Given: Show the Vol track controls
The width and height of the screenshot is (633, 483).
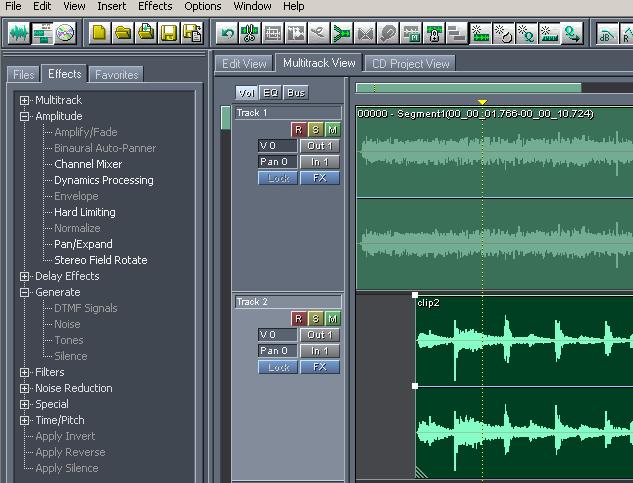Looking at the screenshot, I should coord(247,93).
